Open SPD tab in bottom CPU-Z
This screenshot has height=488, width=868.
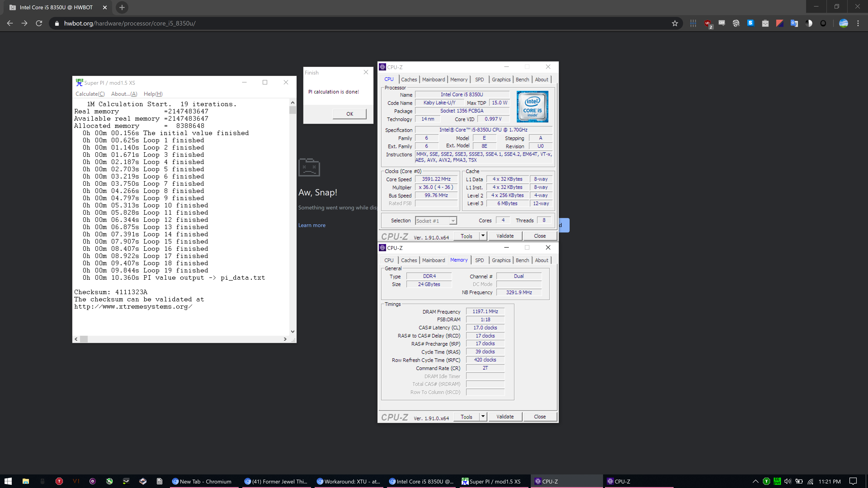pyautogui.click(x=479, y=260)
